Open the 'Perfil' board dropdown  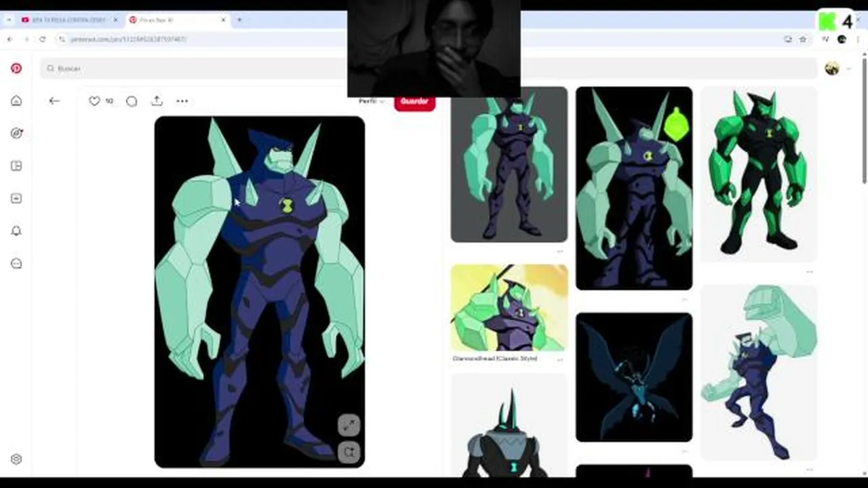(x=372, y=101)
